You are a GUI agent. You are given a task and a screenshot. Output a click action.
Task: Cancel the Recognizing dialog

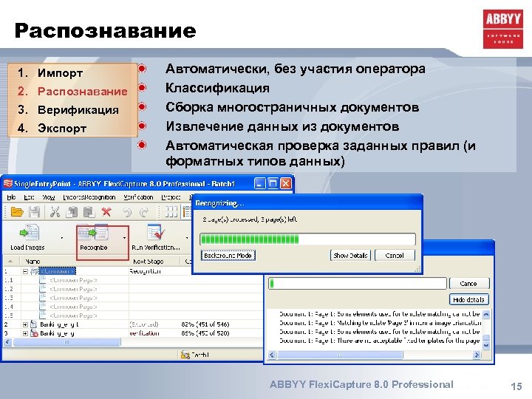click(395, 255)
